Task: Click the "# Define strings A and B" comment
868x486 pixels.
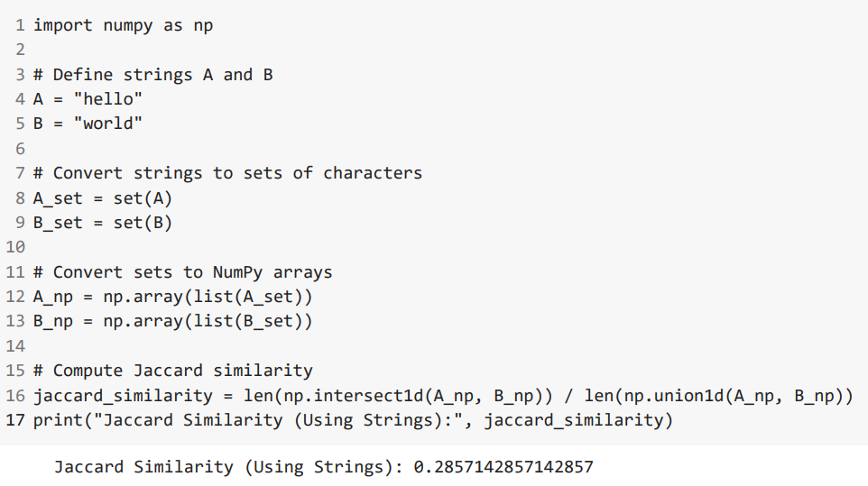Action: coord(152,75)
